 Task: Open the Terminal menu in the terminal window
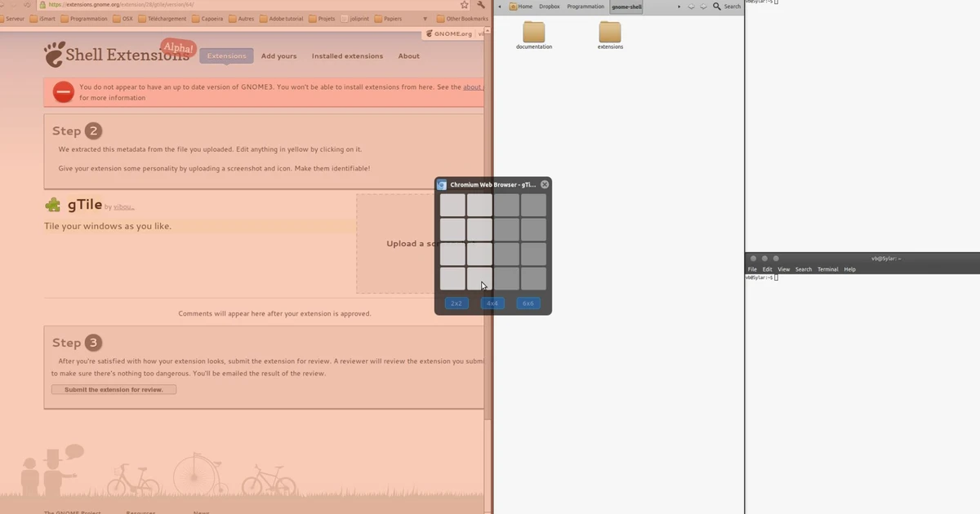827,268
